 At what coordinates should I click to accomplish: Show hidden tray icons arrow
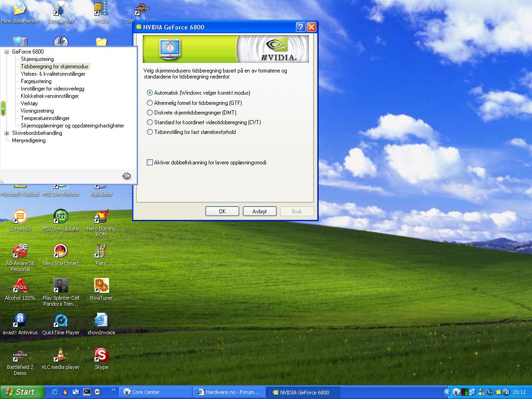pos(447,392)
